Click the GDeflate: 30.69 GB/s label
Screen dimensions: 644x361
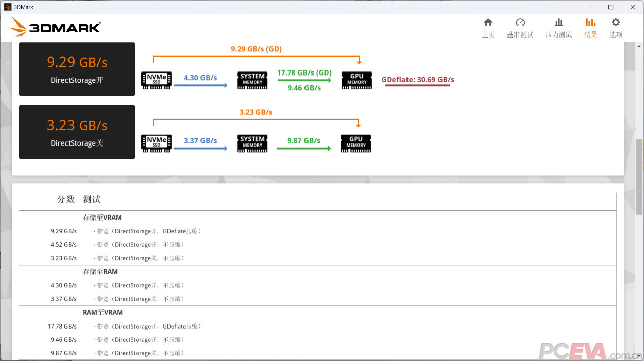tap(418, 80)
